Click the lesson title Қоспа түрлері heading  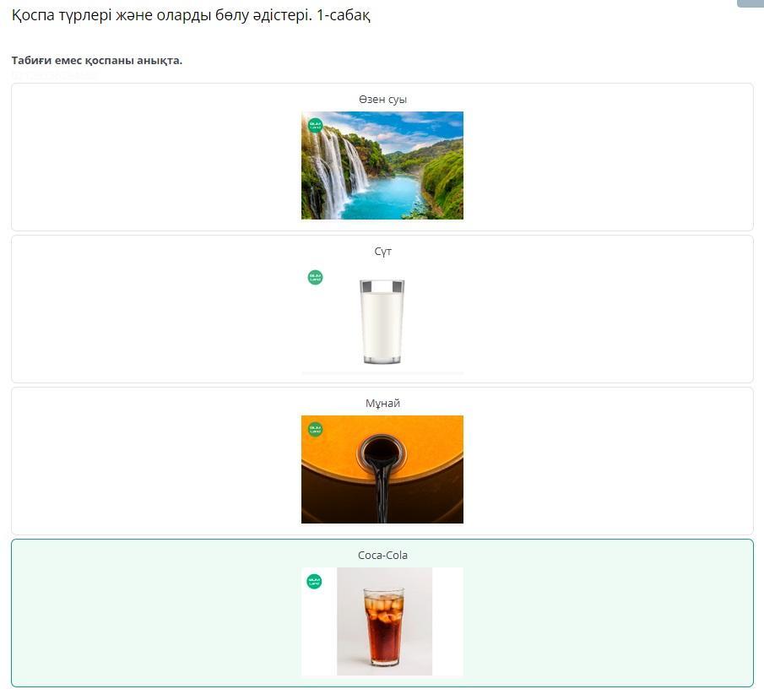click(x=191, y=15)
